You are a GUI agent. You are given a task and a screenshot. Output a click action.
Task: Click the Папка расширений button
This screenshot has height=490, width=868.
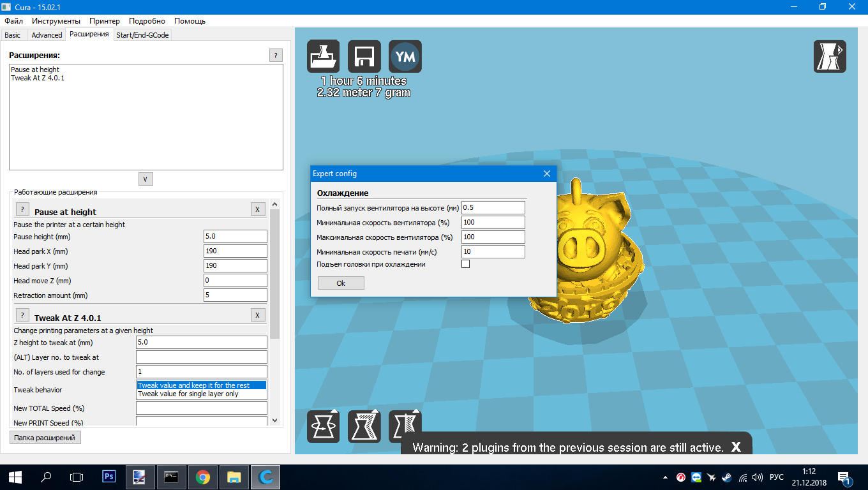[45, 438]
